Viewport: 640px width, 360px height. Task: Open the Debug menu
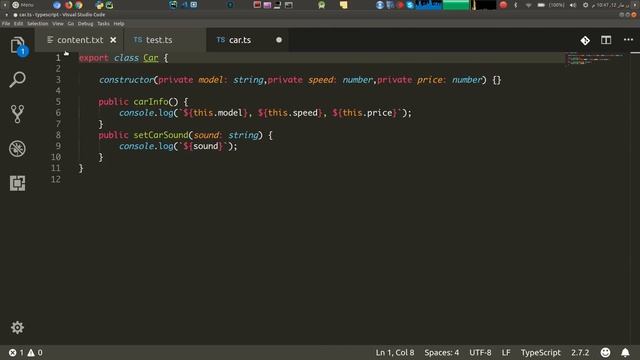click(85, 24)
